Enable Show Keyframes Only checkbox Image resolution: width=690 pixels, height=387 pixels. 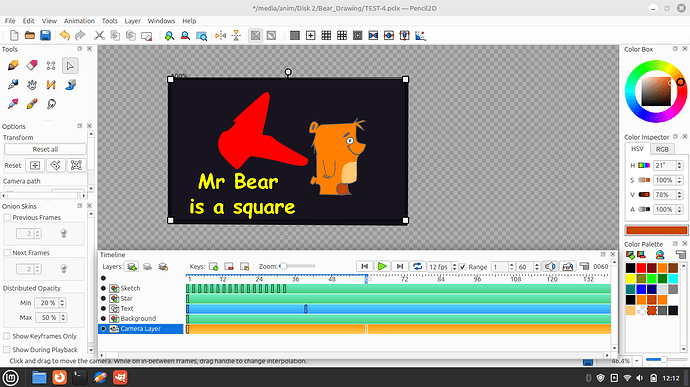click(x=7, y=336)
